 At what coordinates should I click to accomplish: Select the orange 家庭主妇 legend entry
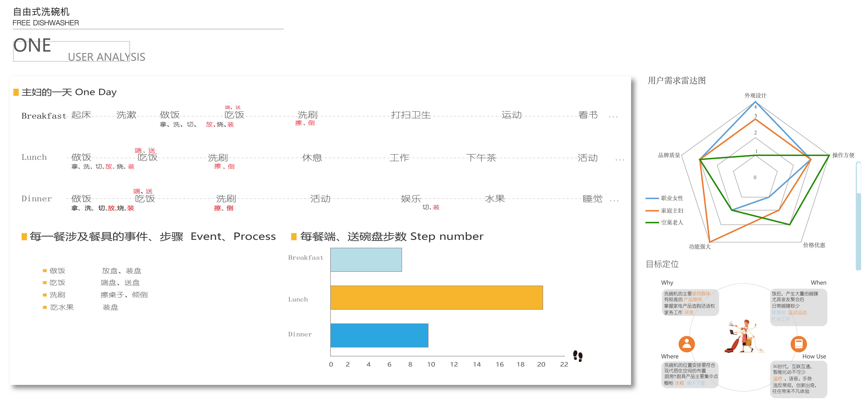[x=664, y=211]
